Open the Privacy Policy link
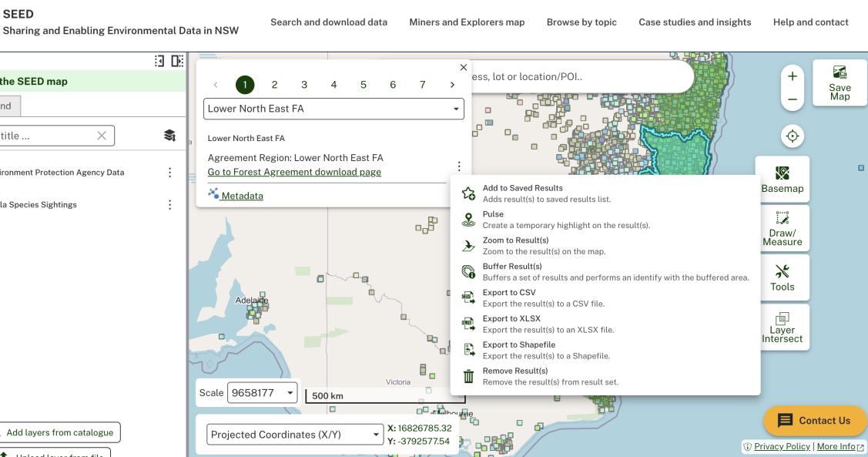 pyautogui.click(x=782, y=446)
